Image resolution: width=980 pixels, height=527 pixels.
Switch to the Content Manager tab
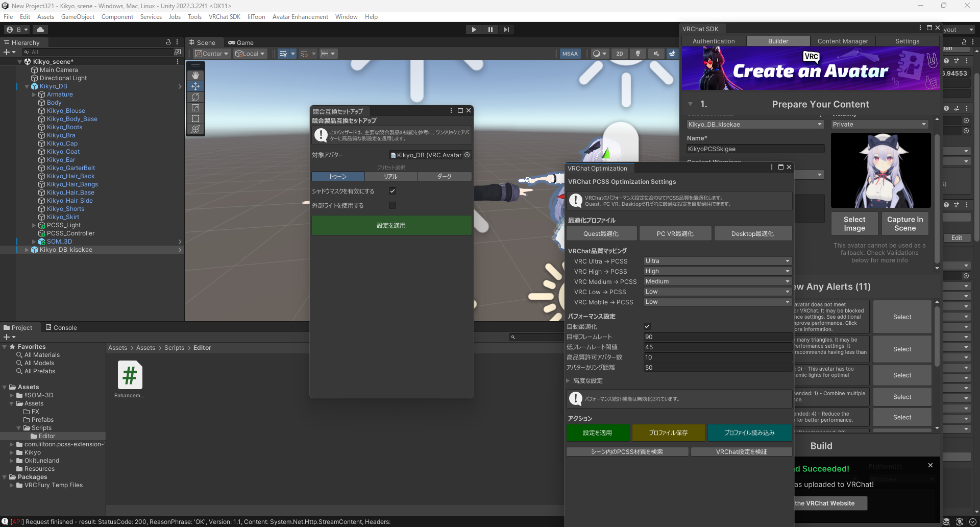pos(843,41)
